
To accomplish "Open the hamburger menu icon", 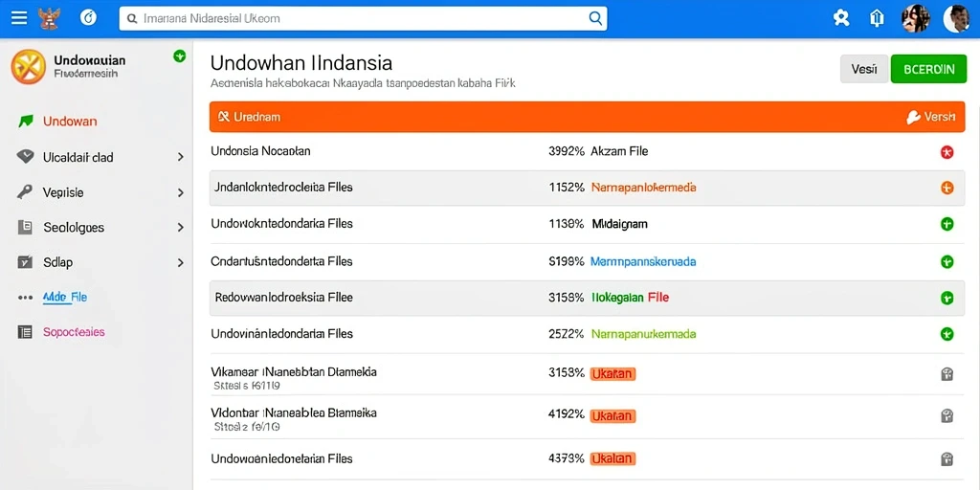I will click(19, 18).
